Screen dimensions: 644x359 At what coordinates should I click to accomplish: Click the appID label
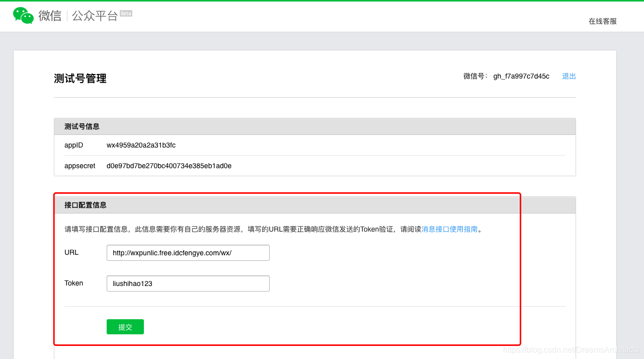74,145
